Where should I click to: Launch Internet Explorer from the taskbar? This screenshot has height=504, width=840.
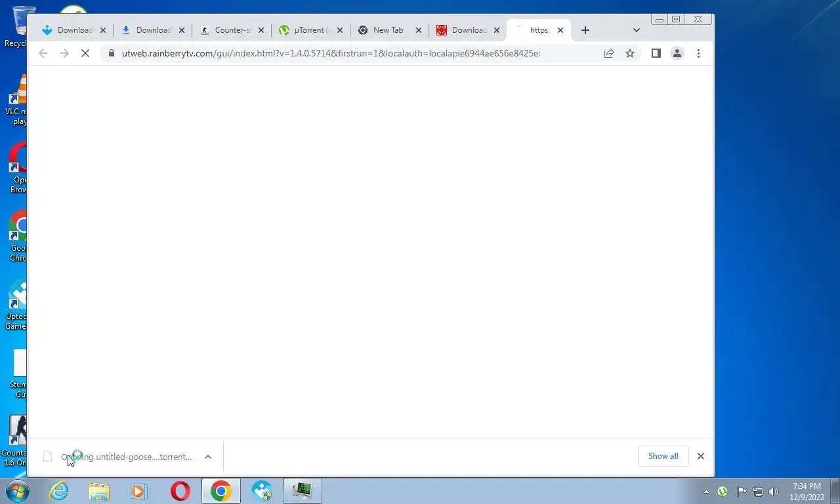(59, 491)
